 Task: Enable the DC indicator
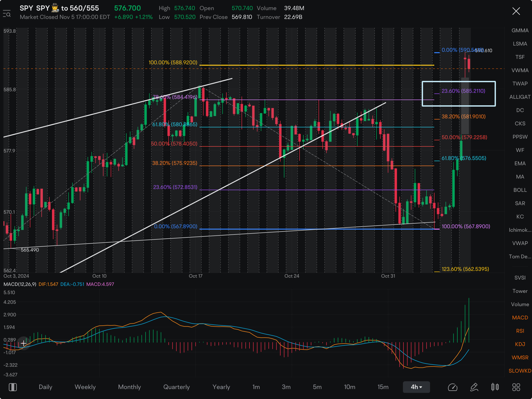[520, 110]
